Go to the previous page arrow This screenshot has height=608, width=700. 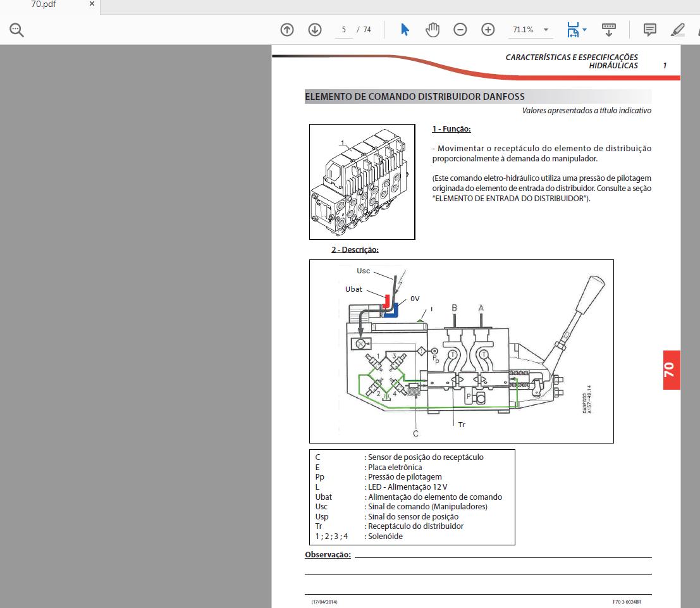click(286, 29)
